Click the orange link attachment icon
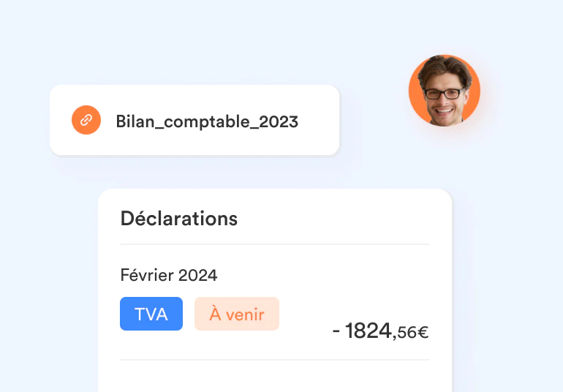Viewport: 563px width, 392px height. click(86, 120)
